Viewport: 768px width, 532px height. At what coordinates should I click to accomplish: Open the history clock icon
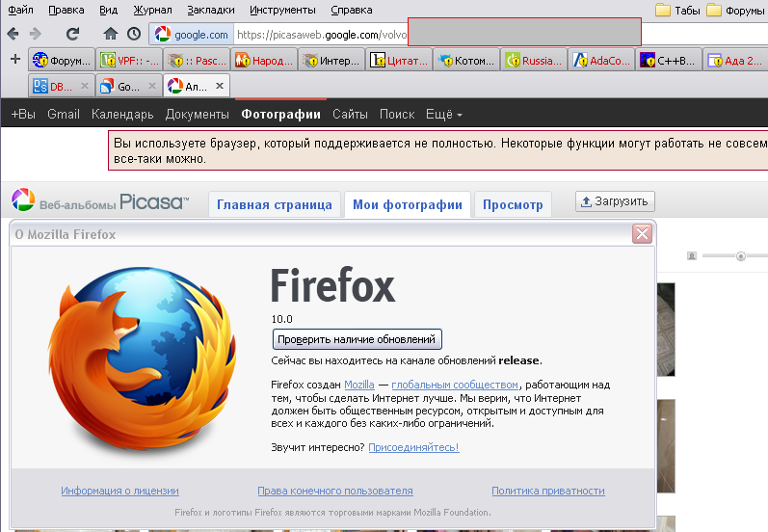point(133,34)
